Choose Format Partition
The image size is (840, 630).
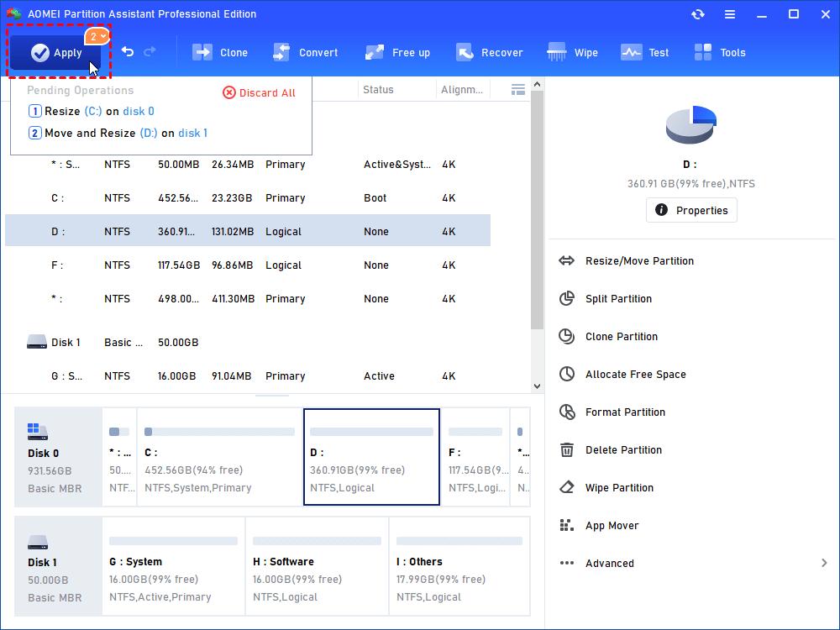(612, 412)
